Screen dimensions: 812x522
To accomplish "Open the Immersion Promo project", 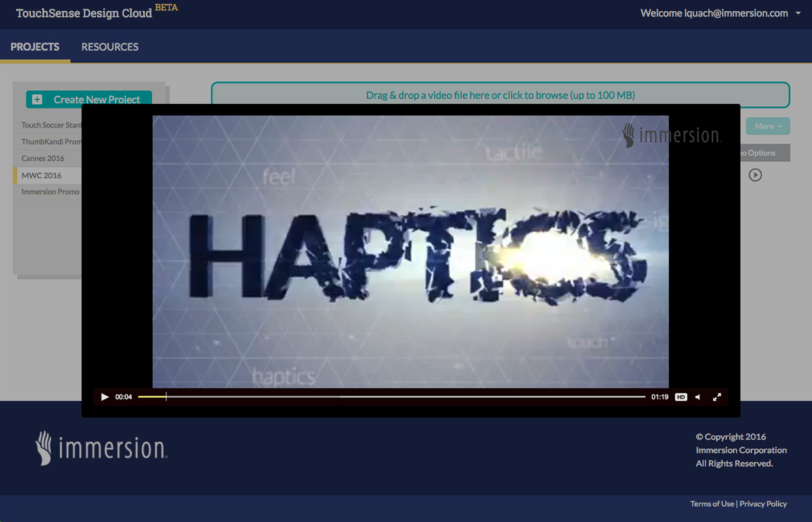I will point(50,192).
